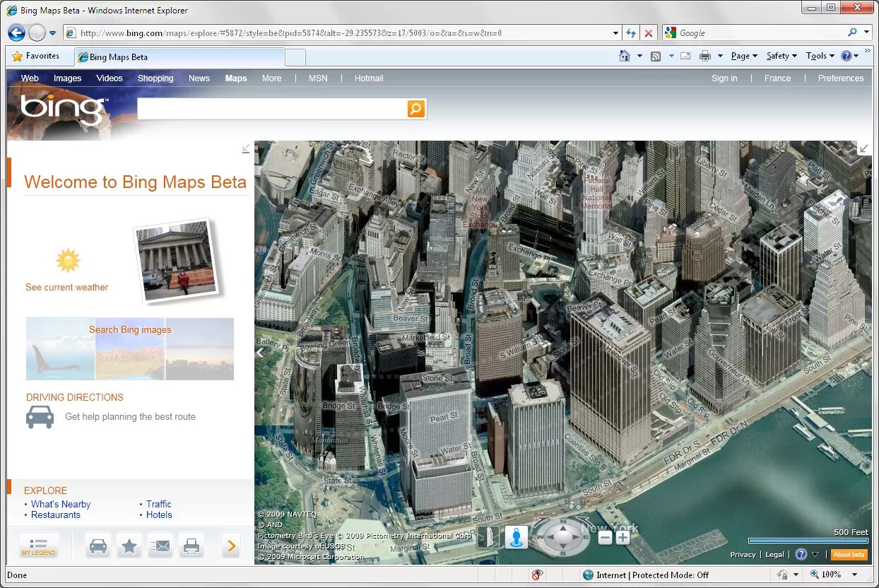The image size is (879, 588).
Task: Open the Web tab in Bing navigation
Action: coord(30,78)
